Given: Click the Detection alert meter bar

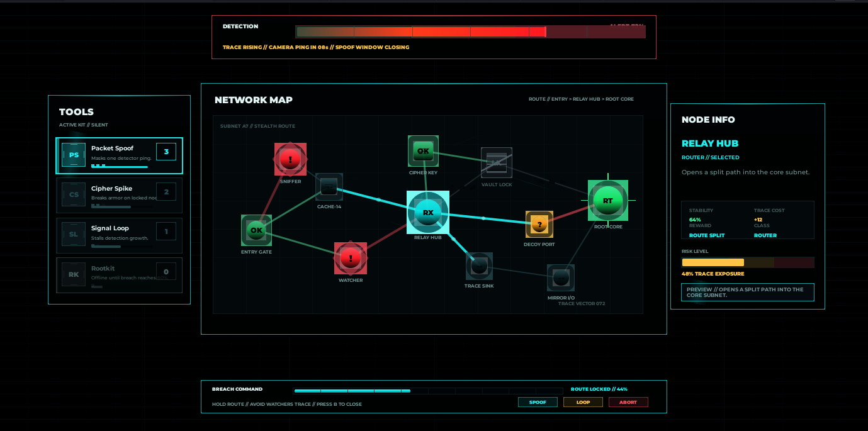Looking at the screenshot, I should pyautogui.click(x=471, y=31).
